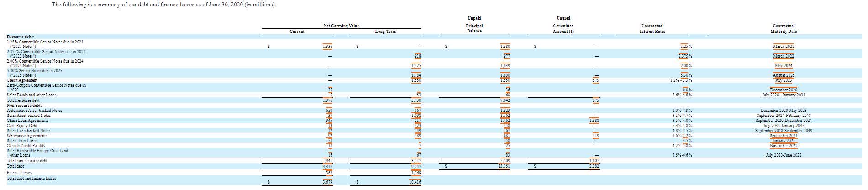Select finance leases current value 362
Viewport: 868px width, 190px height.
tap(329, 173)
